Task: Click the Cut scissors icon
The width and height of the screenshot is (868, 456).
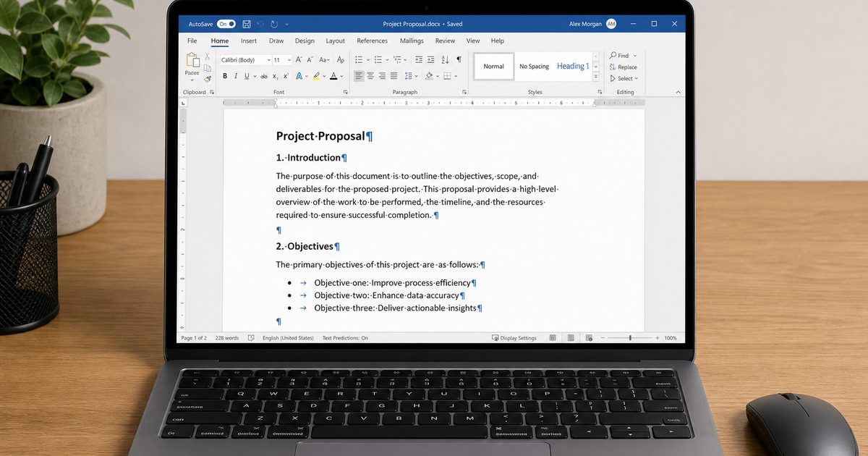Action: pos(207,56)
